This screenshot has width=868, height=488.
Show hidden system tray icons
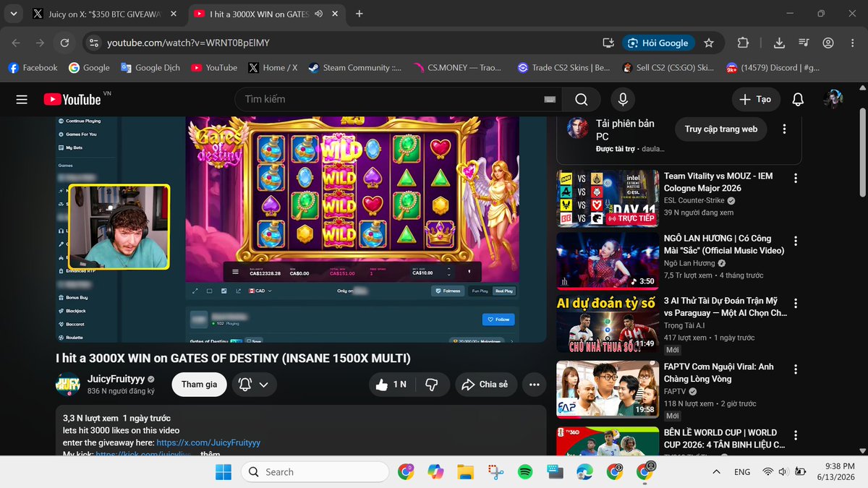click(x=716, y=472)
